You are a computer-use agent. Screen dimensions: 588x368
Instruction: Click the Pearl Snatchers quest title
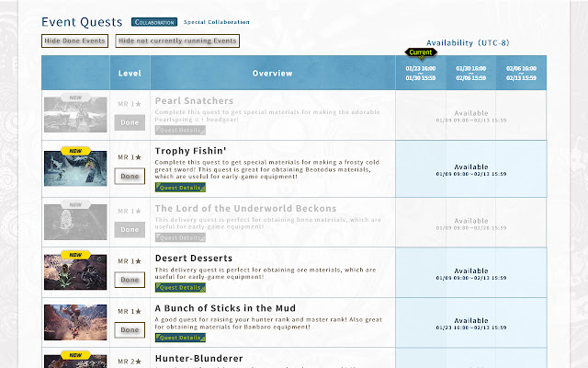point(194,100)
